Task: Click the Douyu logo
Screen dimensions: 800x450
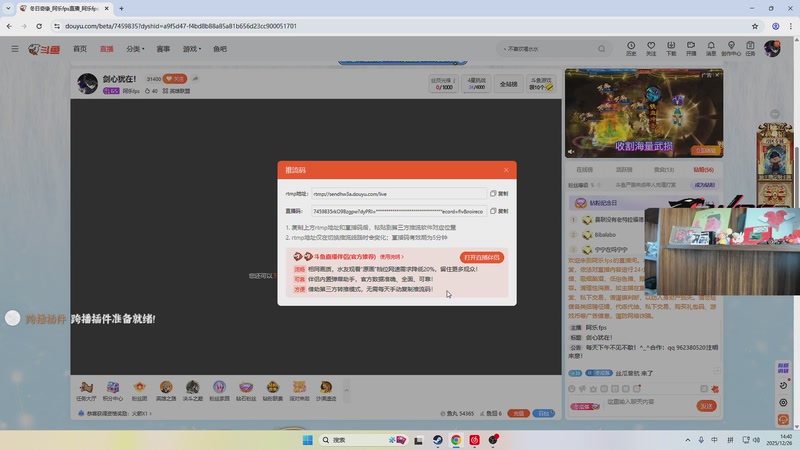Action: tap(44, 49)
